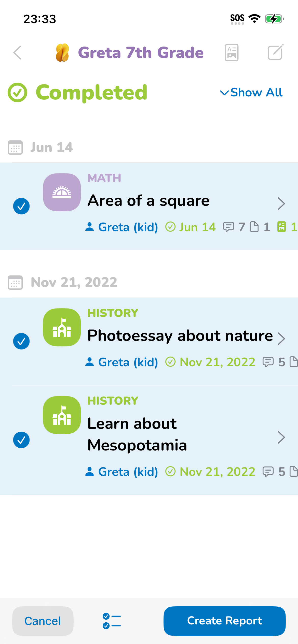
Task: Deselect Photoessay about nature checkbox
Action: 21,341
